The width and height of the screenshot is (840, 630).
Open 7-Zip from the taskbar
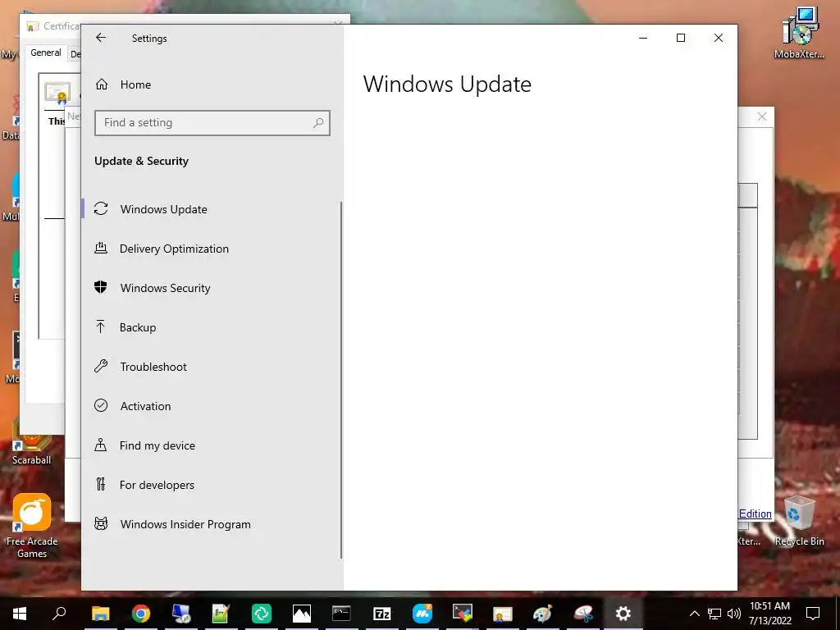382,614
